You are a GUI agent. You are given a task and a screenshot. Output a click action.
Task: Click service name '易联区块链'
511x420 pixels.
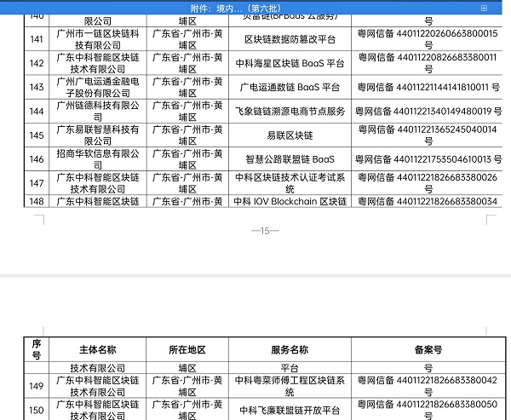pos(290,135)
